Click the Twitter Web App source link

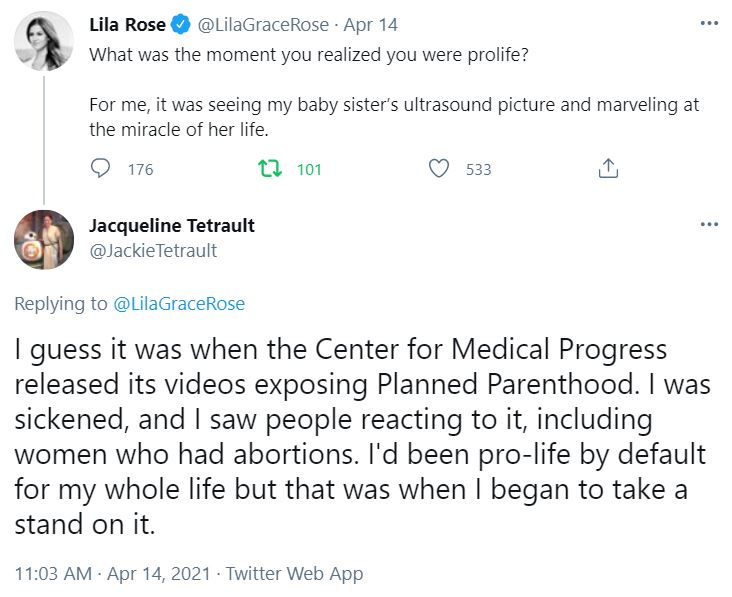click(x=294, y=574)
